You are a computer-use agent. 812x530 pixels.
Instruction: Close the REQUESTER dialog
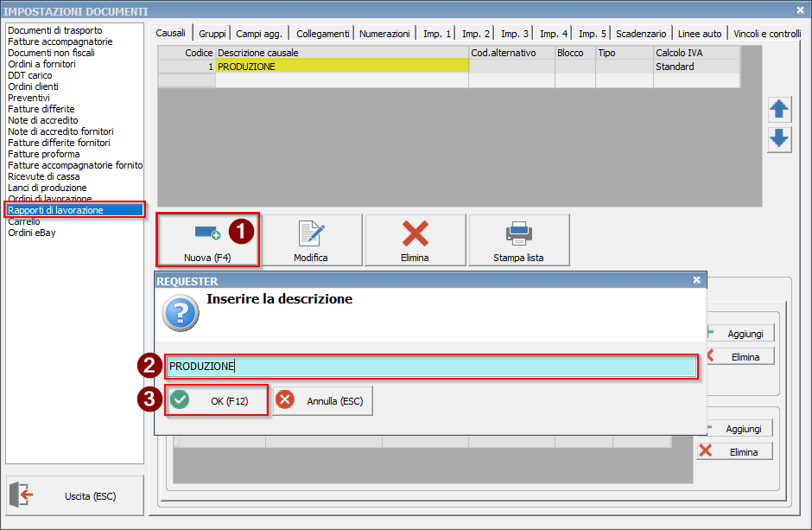point(696,280)
